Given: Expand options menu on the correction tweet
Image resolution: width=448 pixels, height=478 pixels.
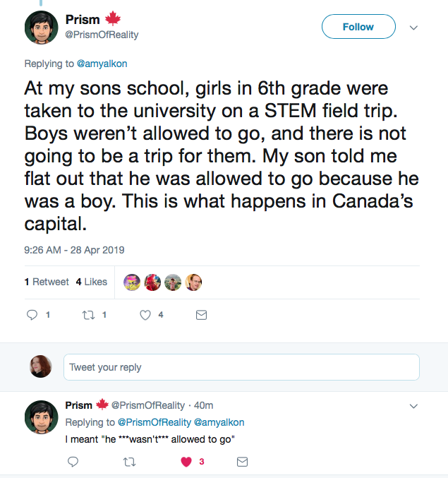Looking at the screenshot, I should (x=414, y=406).
